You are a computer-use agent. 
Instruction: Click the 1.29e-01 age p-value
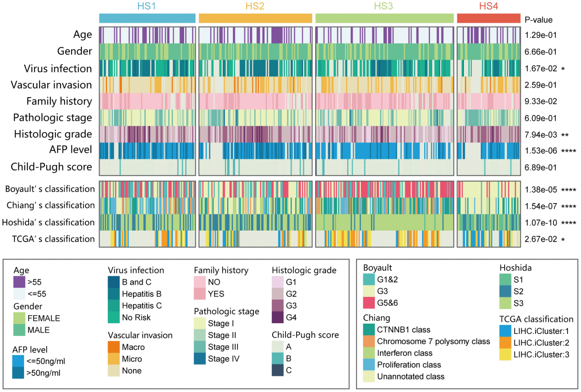click(x=541, y=35)
